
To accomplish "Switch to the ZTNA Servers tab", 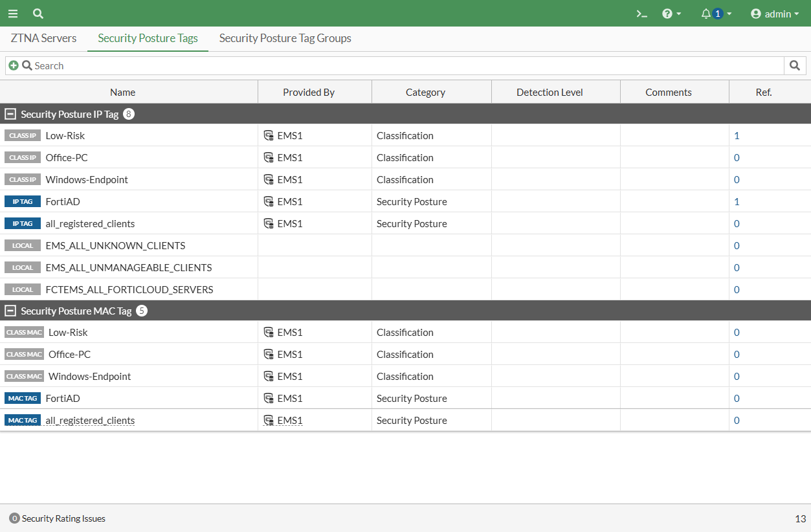I will click(x=43, y=38).
